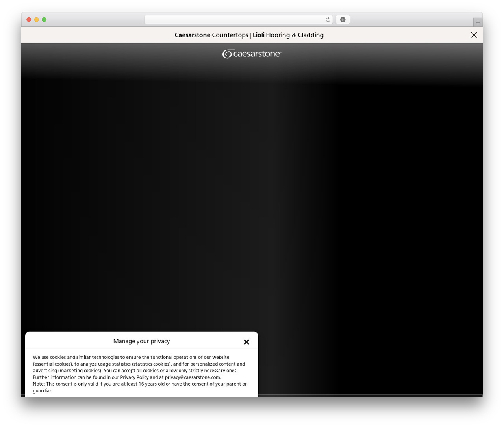The width and height of the screenshot is (504, 427).
Task: Close the browser window with the red button
Action: (29, 20)
